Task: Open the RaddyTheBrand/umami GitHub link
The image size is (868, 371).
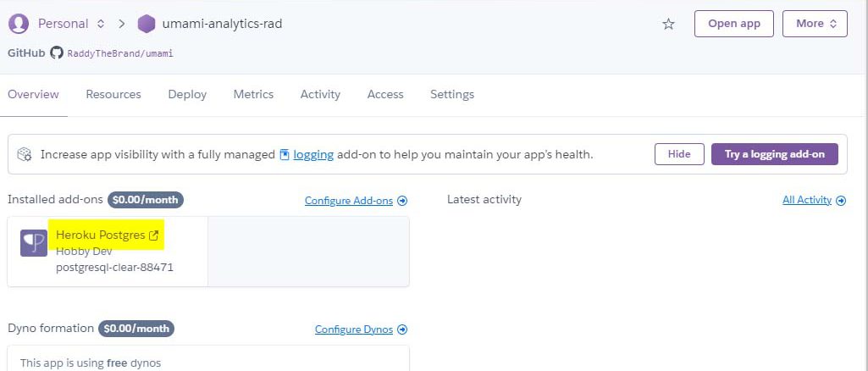Action: click(120, 53)
